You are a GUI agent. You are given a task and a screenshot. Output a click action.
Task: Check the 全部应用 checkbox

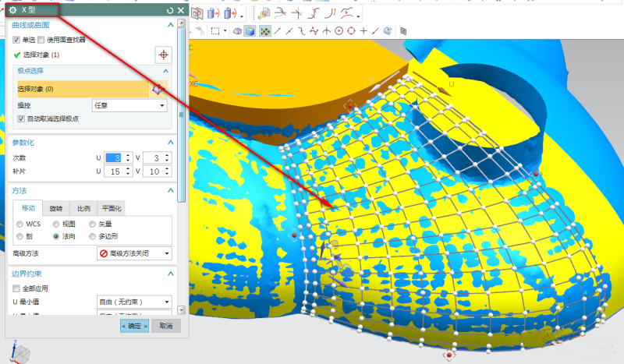(x=16, y=288)
